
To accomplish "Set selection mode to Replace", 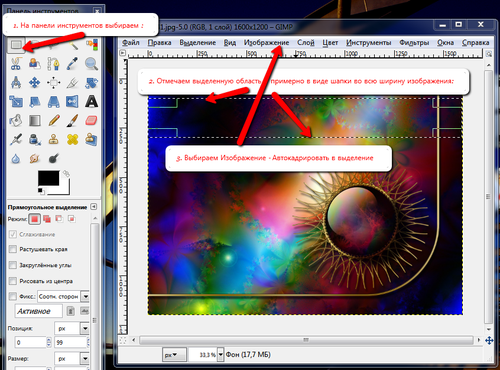I will pos(34,219).
